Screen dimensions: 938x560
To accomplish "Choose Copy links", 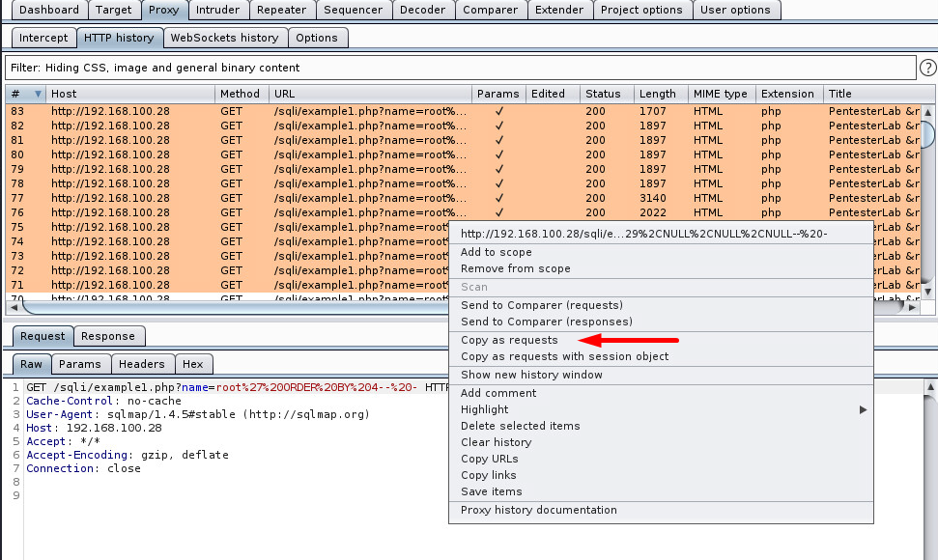I will tap(661, 475).
